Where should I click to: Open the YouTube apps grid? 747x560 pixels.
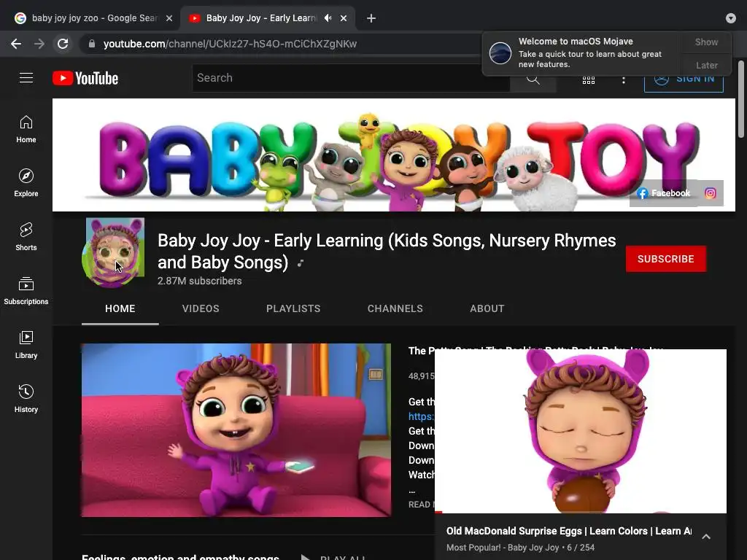(x=589, y=79)
